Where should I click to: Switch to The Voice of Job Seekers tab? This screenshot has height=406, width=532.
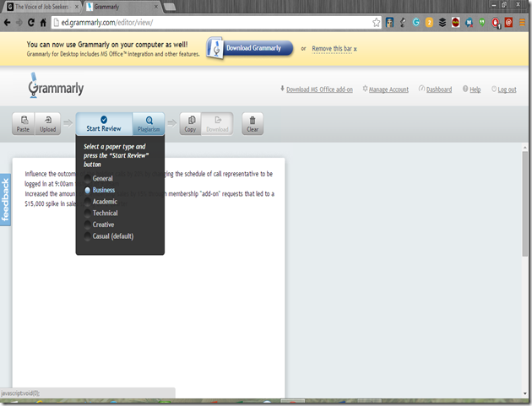tap(41, 7)
